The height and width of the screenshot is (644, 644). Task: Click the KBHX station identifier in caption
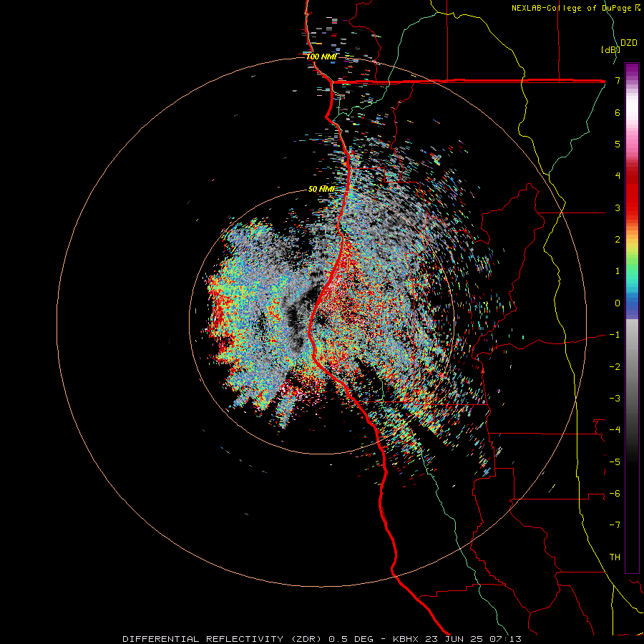(x=406, y=639)
